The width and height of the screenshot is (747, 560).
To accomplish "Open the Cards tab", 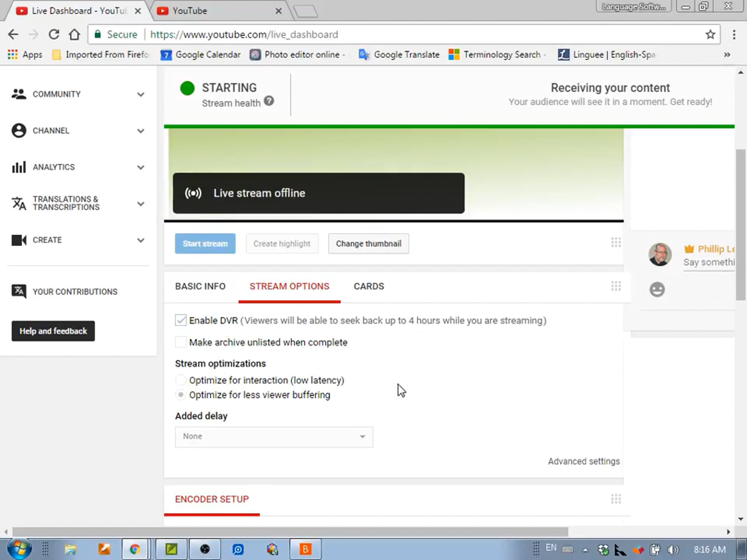I will pyautogui.click(x=369, y=286).
